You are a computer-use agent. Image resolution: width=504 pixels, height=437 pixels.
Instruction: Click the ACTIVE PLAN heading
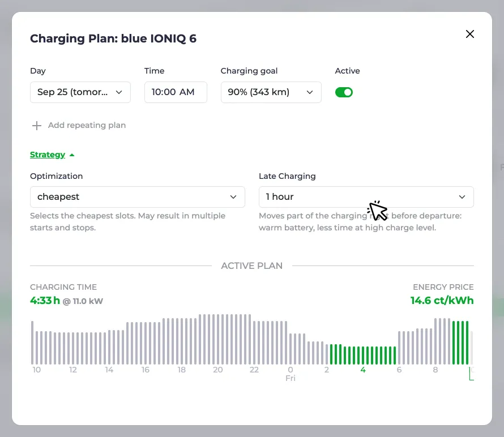tap(251, 266)
